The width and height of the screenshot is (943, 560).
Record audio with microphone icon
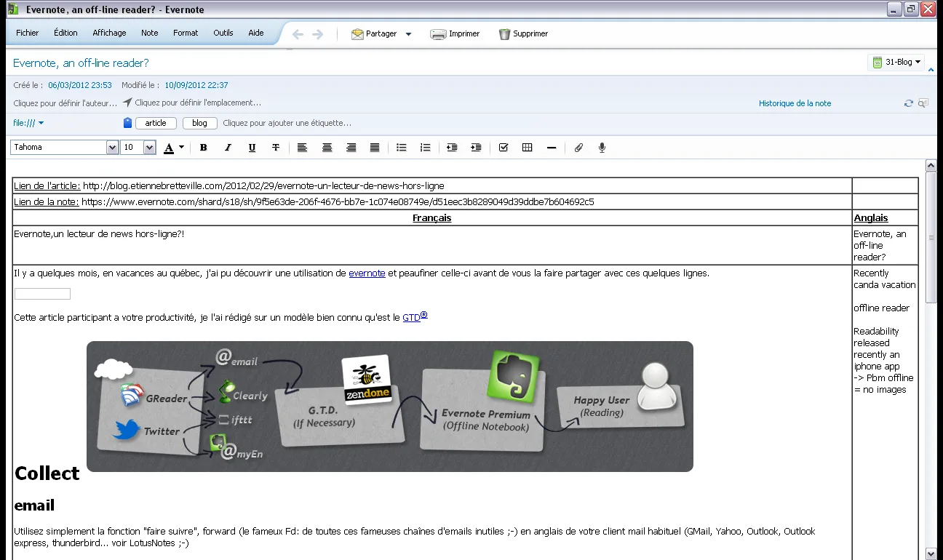602,148
